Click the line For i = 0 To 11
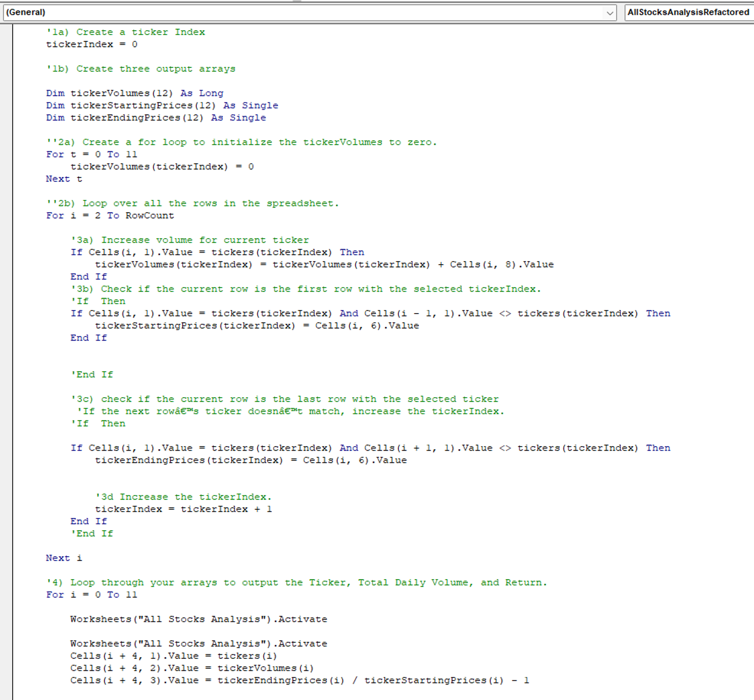The image size is (754, 700). [92, 595]
